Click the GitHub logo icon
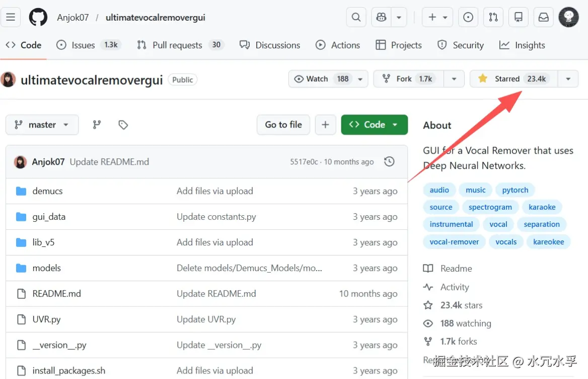 [38, 17]
